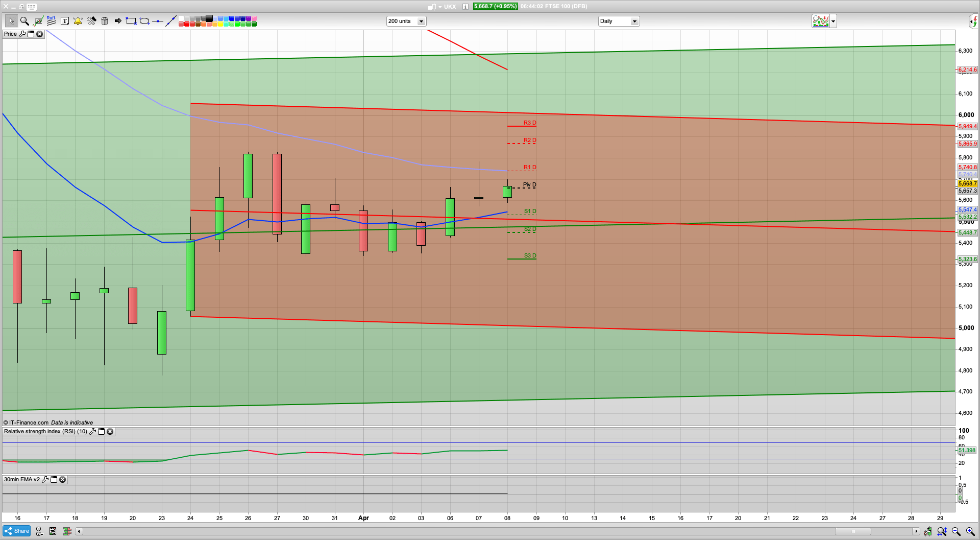Open the 200 units dropdown

pos(421,21)
